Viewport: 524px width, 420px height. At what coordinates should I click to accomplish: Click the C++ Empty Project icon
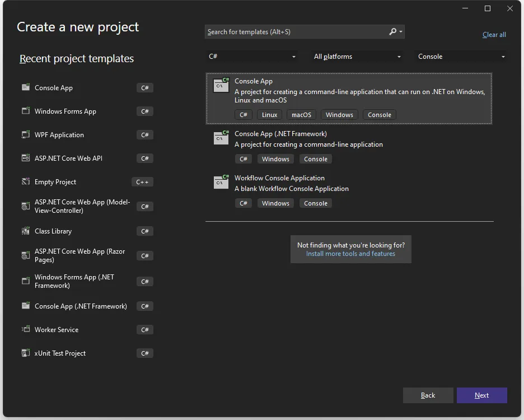pyautogui.click(x=25, y=181)
